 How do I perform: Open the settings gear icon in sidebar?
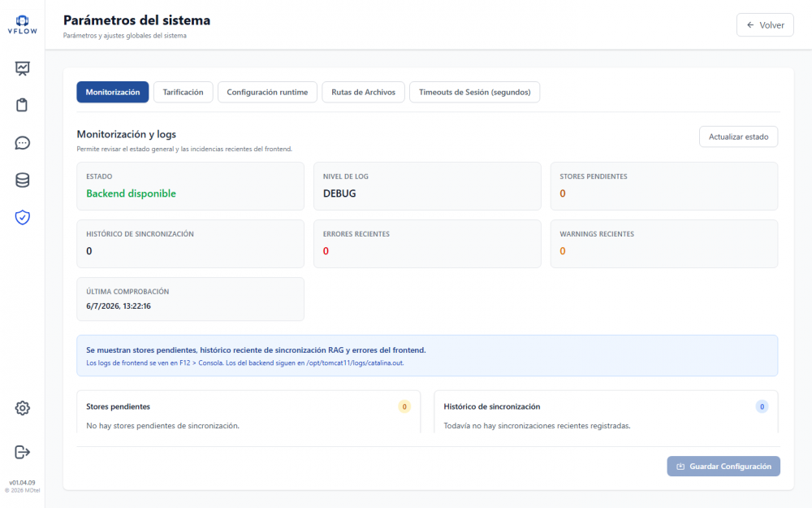tap(22, 408)
